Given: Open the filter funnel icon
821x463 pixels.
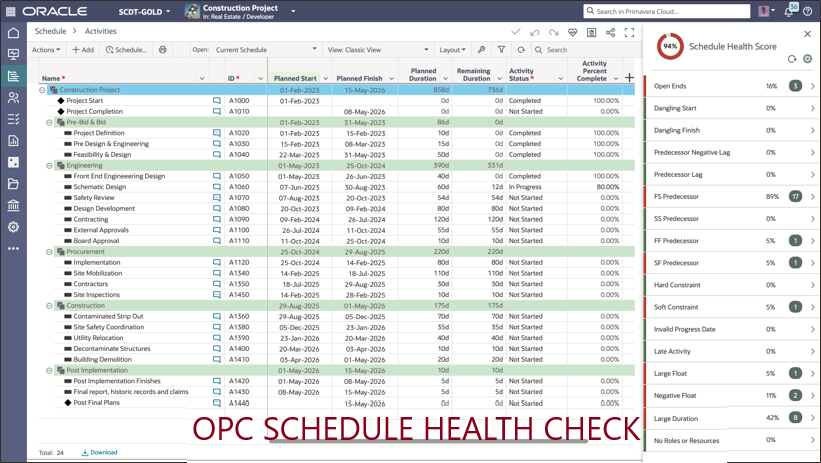Looking at the screenshot, I should (501, 49).
